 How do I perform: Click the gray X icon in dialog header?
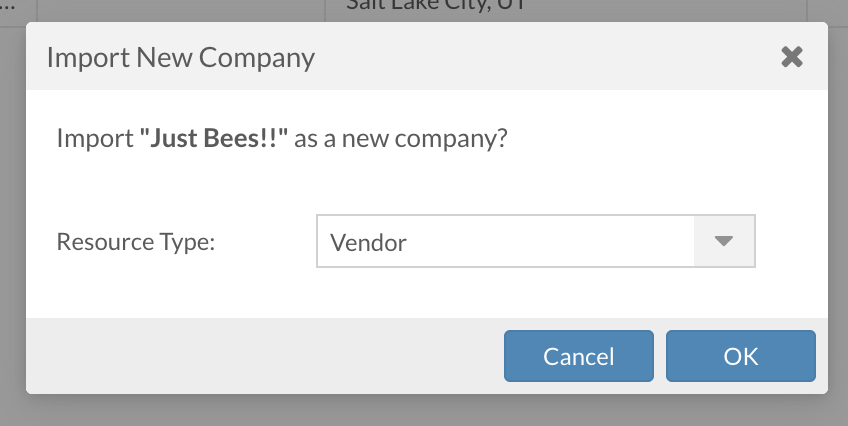click(x=792, y=57)
